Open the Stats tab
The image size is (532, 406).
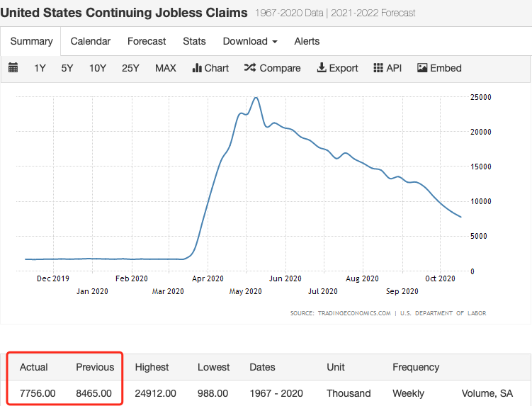point(194,41)
